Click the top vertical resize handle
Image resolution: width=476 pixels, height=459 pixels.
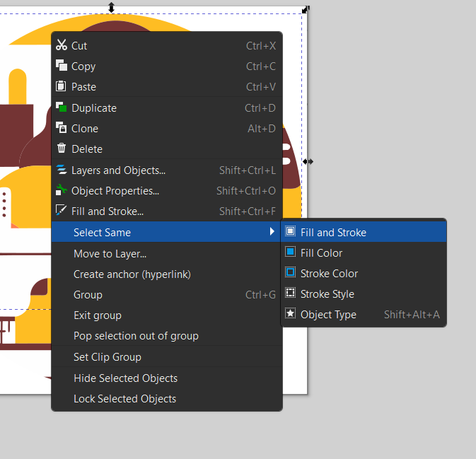[112, 7]
